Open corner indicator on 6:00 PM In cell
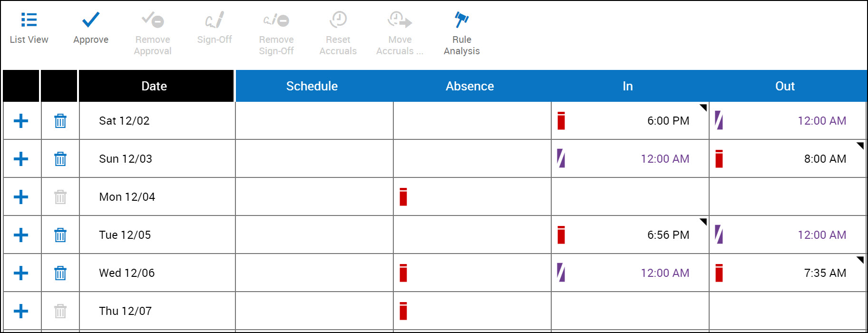 703,108
